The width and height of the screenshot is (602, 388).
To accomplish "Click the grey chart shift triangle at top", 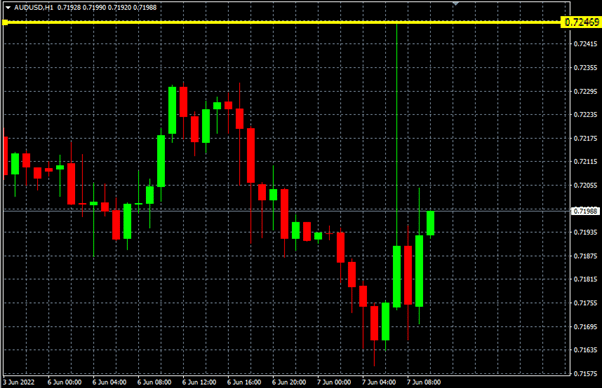I will pyautogui.click(x=455, y=3).
